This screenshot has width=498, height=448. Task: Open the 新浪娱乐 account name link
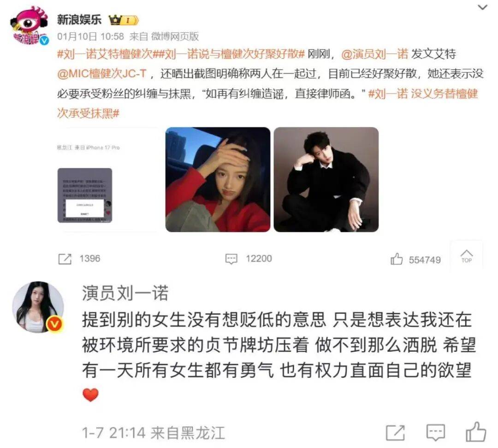coord(79,20)
